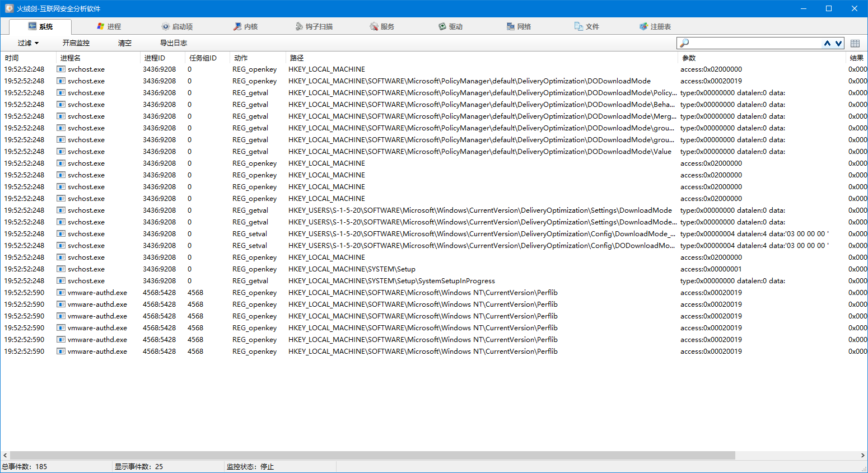868x473 pixels.
Task: Open the 钩子扫描 tab
Action: (314, 27)
